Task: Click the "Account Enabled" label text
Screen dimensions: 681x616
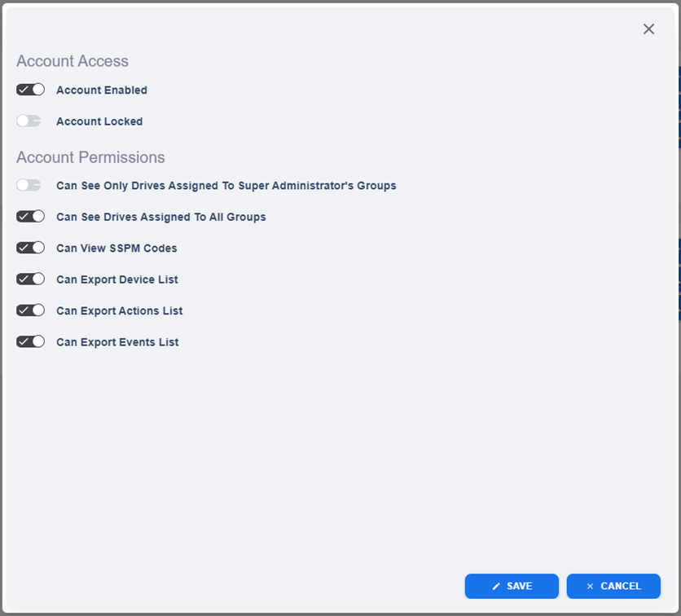Action: 102,90
